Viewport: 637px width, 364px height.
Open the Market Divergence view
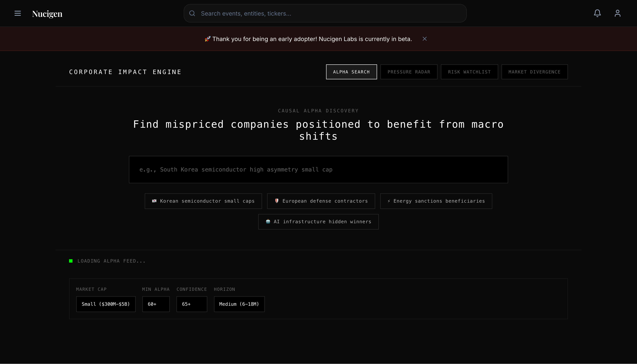535,72
